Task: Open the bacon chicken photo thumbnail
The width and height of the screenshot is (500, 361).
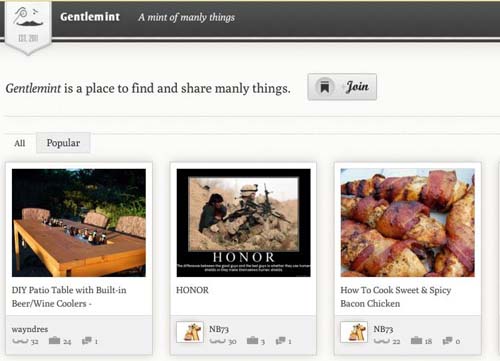Action: [407, 223]
